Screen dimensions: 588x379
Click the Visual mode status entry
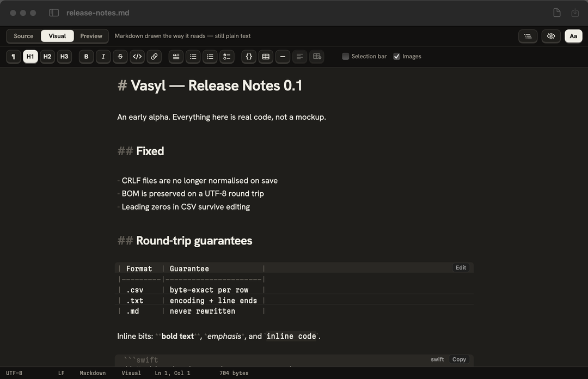point(131,373)
